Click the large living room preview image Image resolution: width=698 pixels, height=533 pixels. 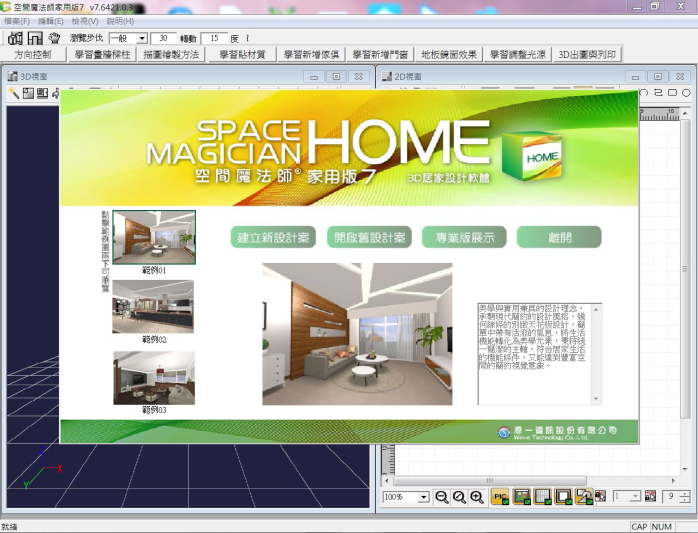pyautogui.click(x=357, y=334)
